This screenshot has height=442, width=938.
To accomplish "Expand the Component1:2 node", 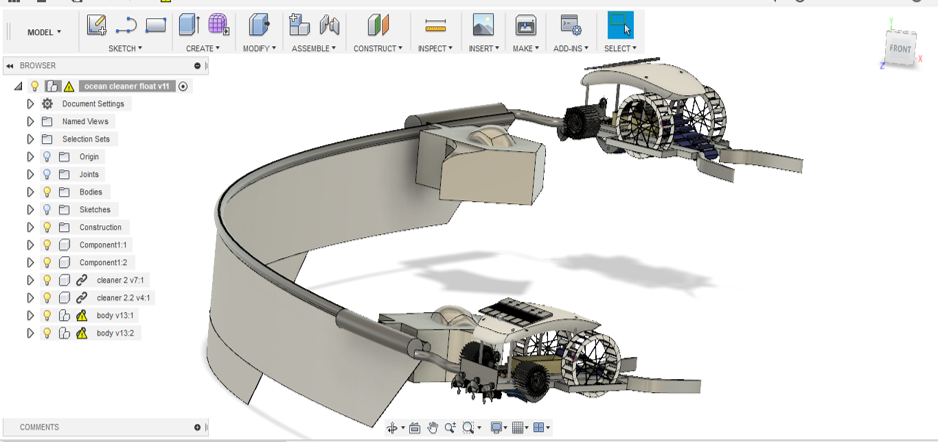I will coord(31,263).
